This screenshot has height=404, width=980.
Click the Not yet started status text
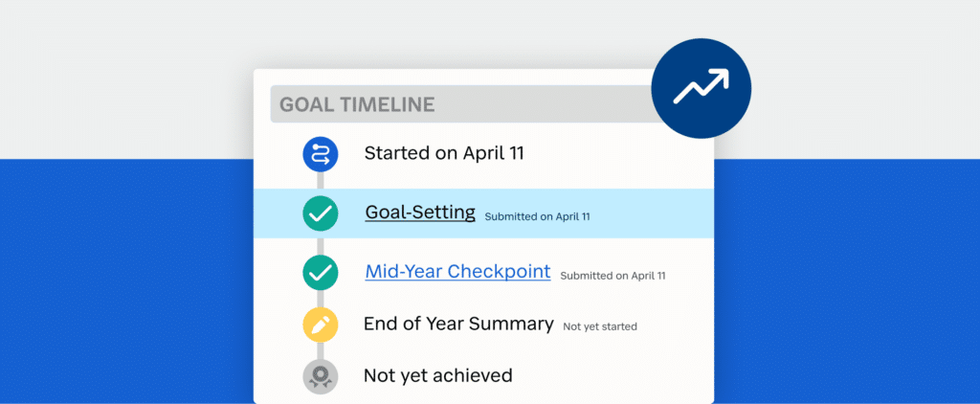tap(600, 326)
